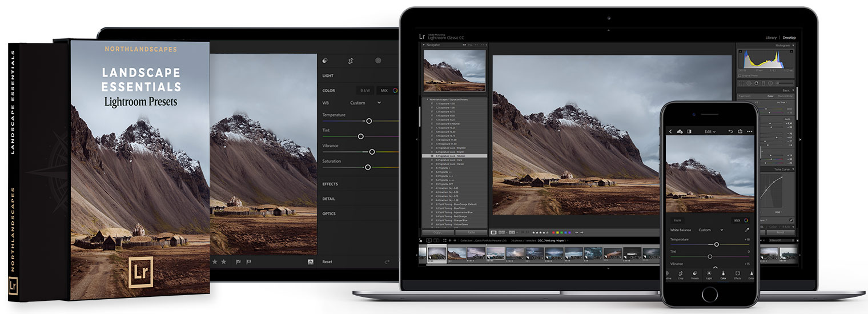This screenshot has width=868, height=314.
Task: Toggle B&W button on tablet
Action: 364,90
